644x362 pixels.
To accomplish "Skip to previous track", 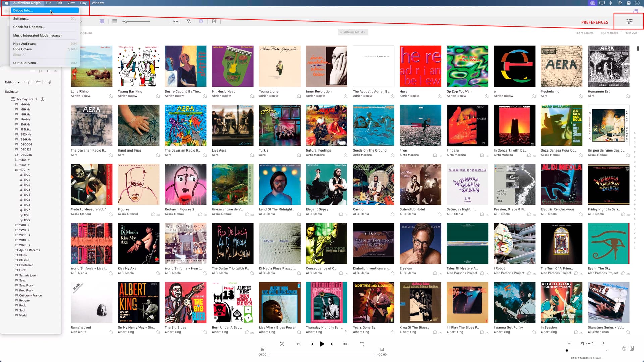I will pyautogui.click(x=312, y=344).
